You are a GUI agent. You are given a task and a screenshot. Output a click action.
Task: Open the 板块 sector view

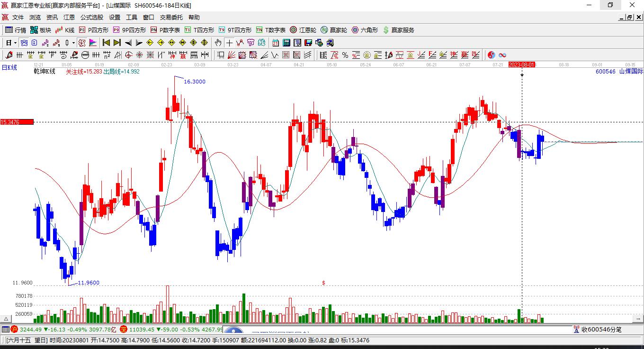click(41, 30)
